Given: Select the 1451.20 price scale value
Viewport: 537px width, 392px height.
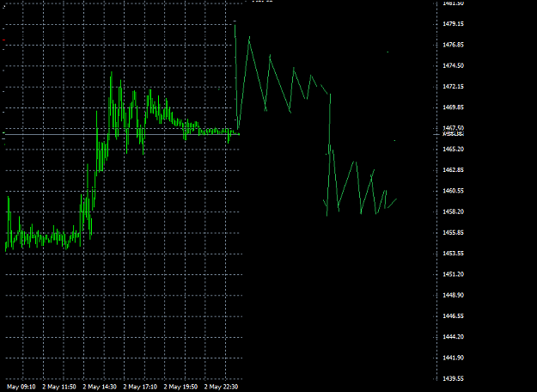Looking at the screenshot, I should coord(453,274).
